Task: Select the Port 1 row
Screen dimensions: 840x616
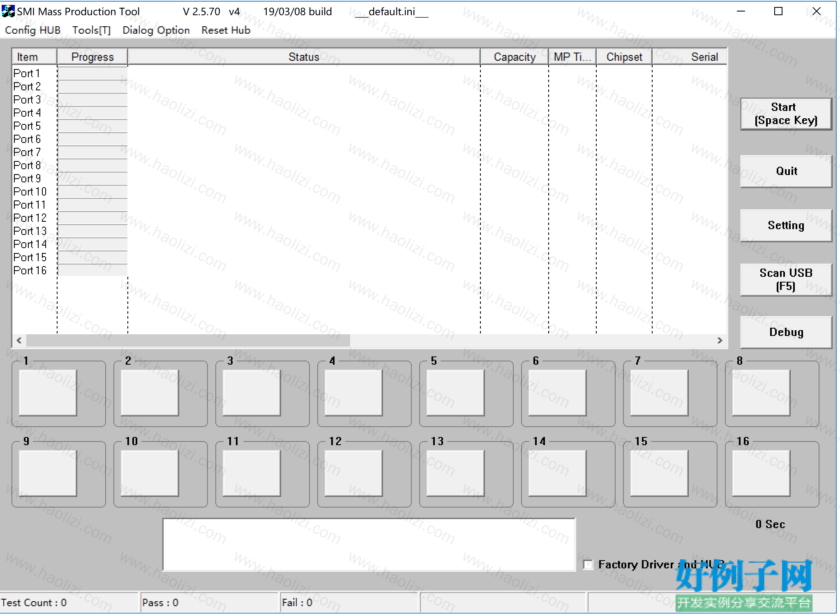Action: 370,73
